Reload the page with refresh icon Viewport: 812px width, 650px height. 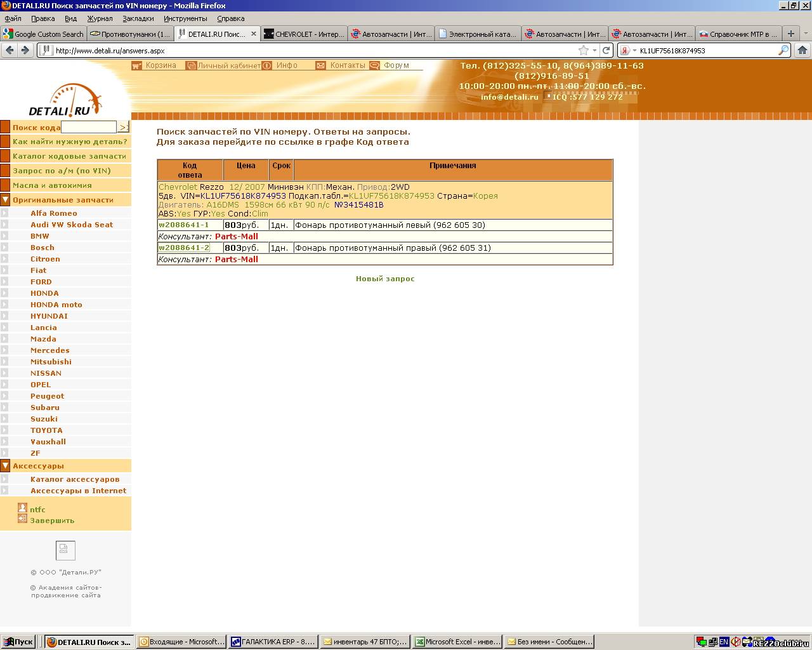coord(606,50)
